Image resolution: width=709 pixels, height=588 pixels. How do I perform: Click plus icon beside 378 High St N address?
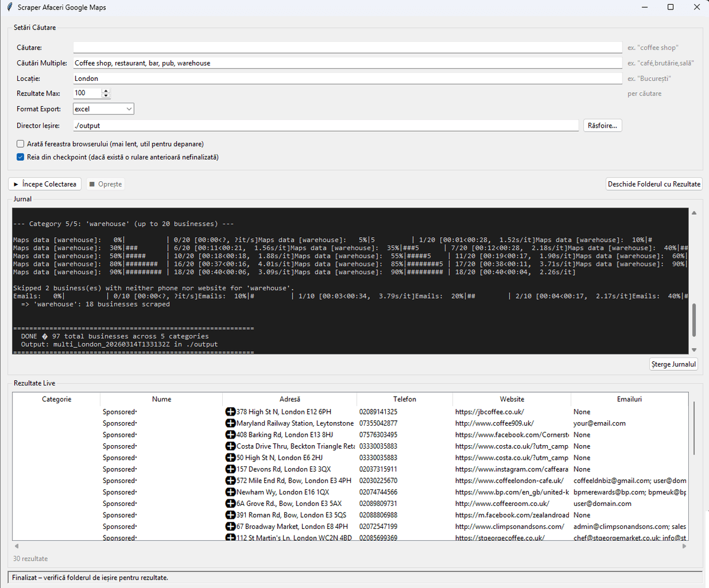(230, 411)
